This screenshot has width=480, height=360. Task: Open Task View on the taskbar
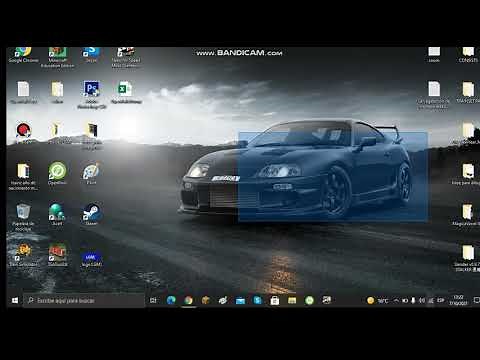pyautogui.click(x=153, y=300)
